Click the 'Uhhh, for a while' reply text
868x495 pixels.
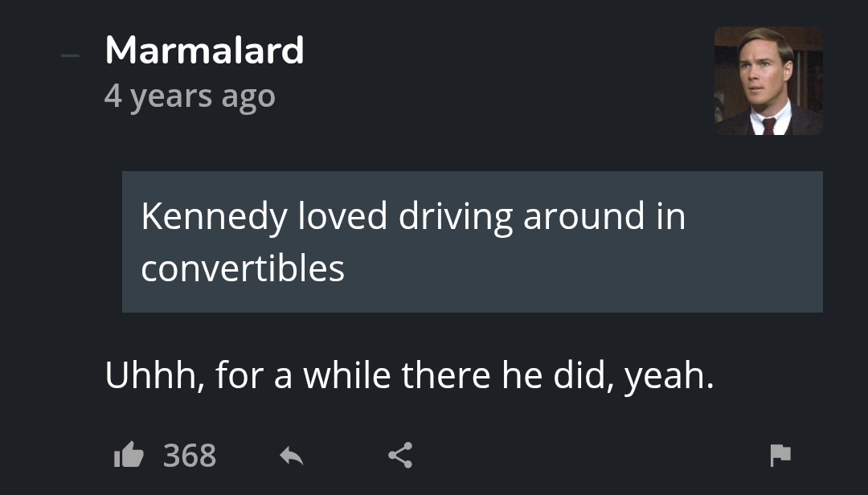click(409, 375)
